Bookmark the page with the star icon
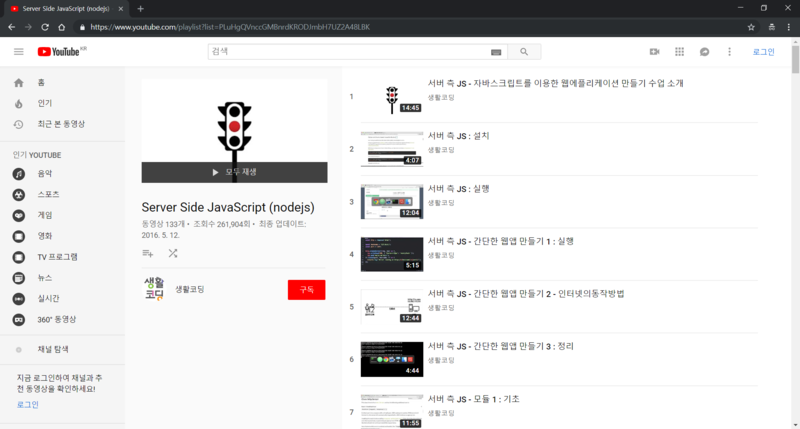This screenshot has width=800, height=429. pyautogui.click(x=751, y=27)
